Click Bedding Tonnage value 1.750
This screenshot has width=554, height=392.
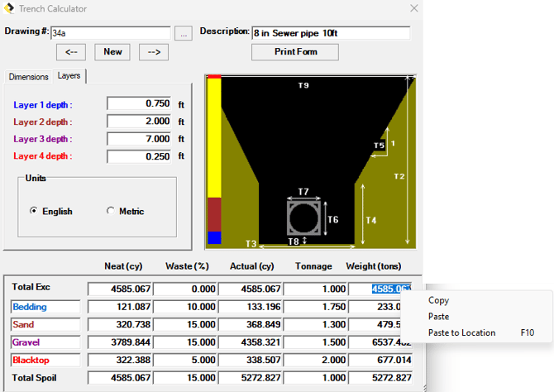tap(315, 307)
